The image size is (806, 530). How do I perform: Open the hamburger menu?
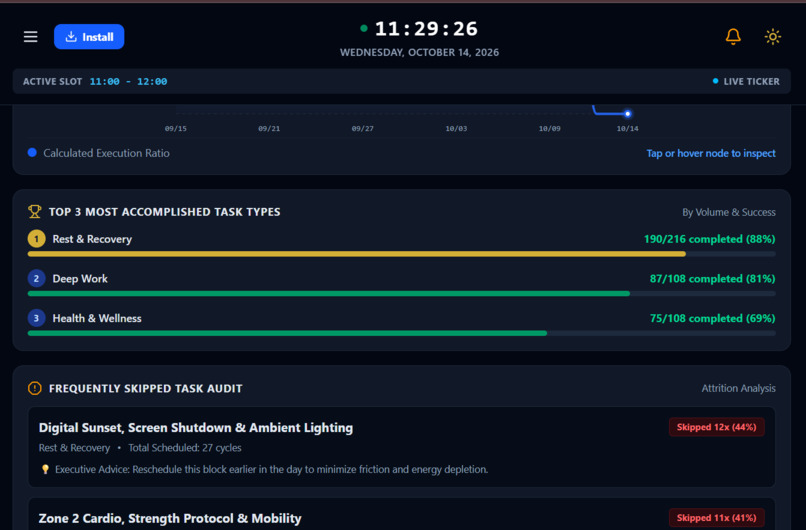30,36
